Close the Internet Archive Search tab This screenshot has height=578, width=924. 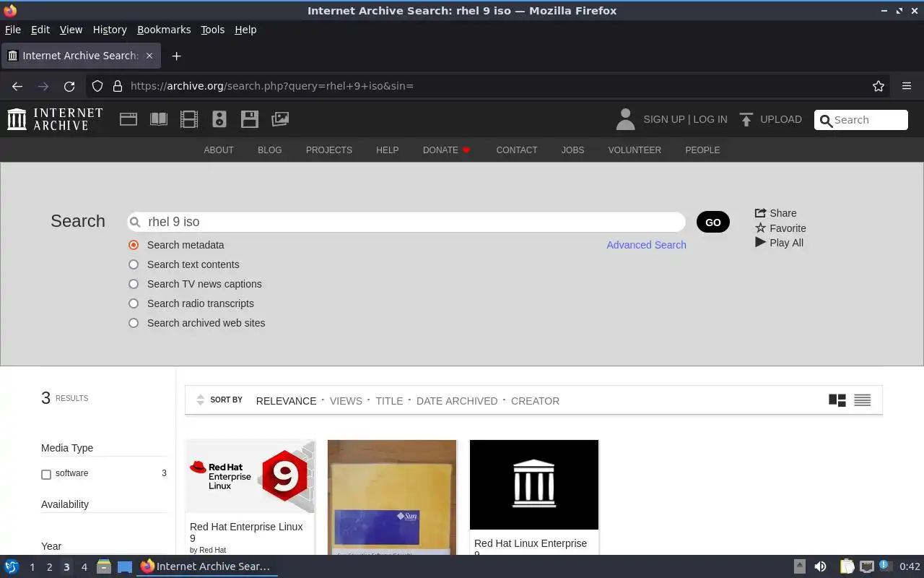coord(149,56)
